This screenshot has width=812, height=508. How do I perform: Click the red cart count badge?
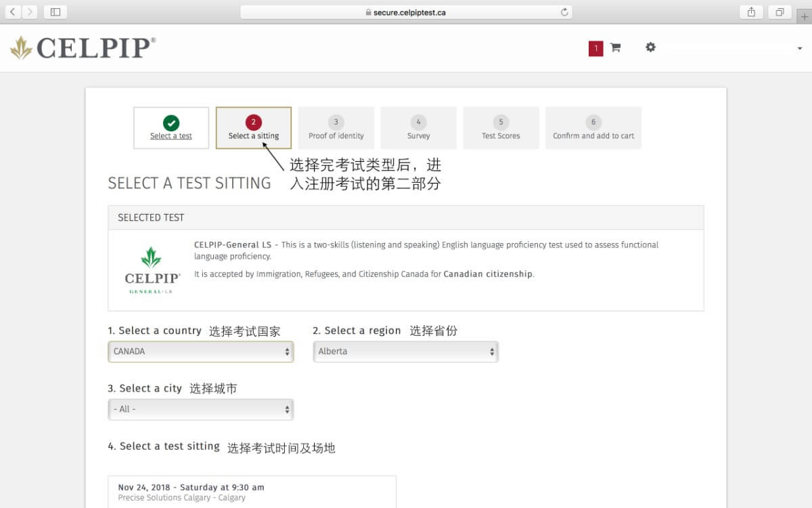(x=595, y=48)
